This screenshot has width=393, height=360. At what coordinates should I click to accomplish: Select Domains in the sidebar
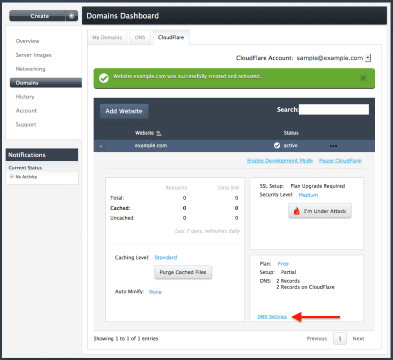click(x=46, y=83)
